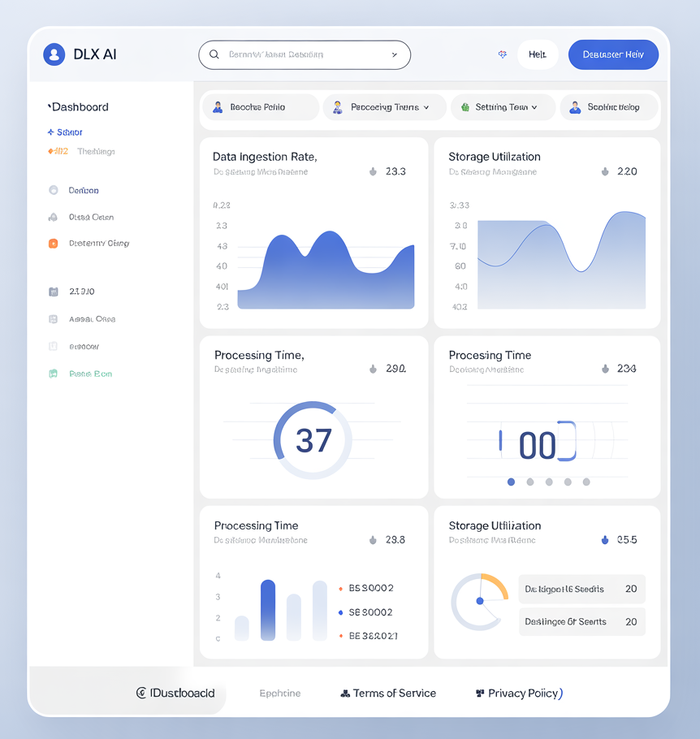Open the Processing Teams dropdown
This screenshot has height=739, width=700.
click(385, 107)
